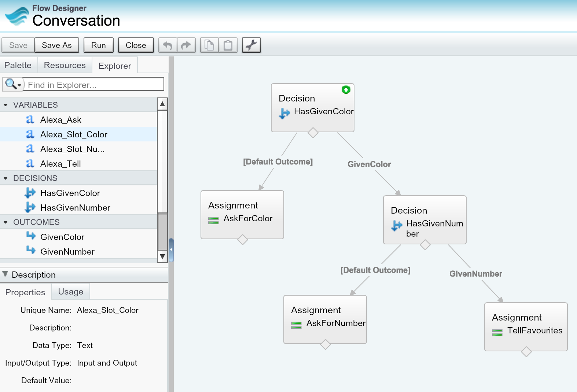The image size is (577, 392).
Task: Click the Undo arrow toolbar icon
Action: point(168,45)
